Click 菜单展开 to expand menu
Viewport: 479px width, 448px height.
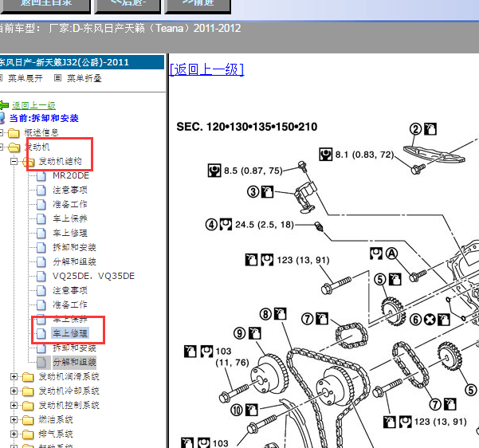26,79
